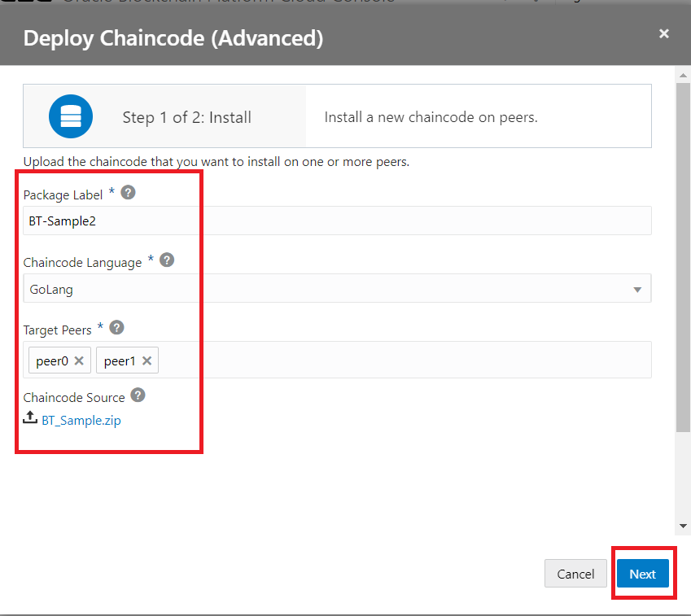This screenshot has height=616, width=691.
Task: Dismiss the Deploy Chaincode dialog with X
Action: pyautogui.click(x=664, y=33)
